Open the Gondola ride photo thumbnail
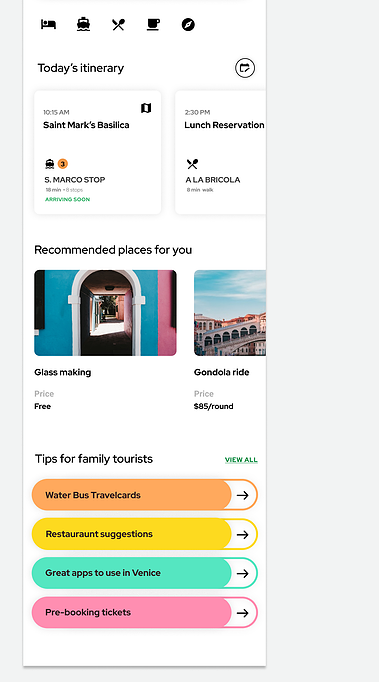This screenshot has width=379, height=682. 230,313
